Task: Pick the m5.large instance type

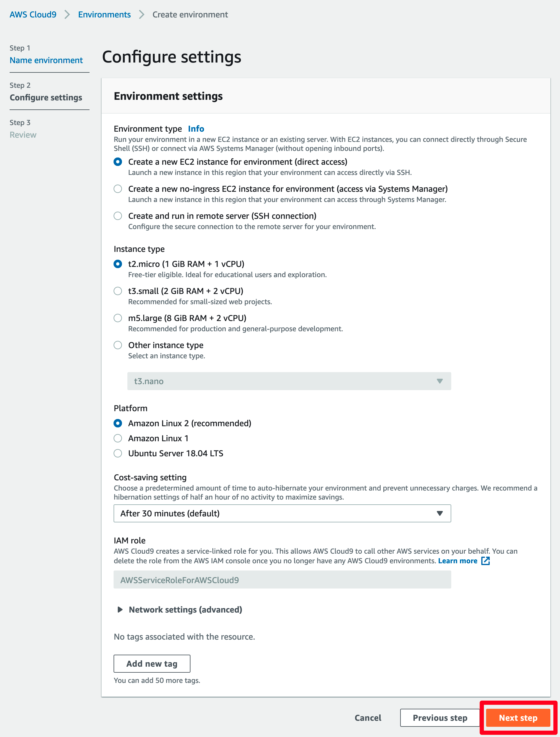Action: [x=118, y=318]
